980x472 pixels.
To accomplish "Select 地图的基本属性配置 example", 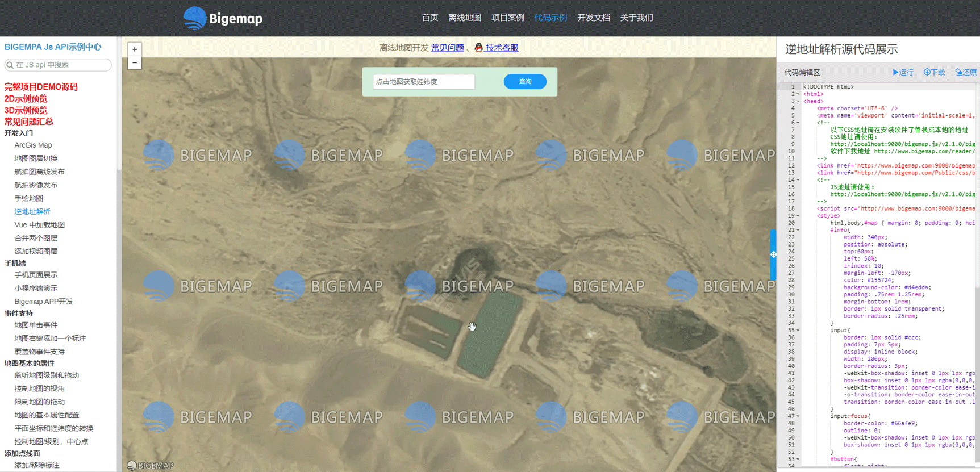I will coord(47,415).
